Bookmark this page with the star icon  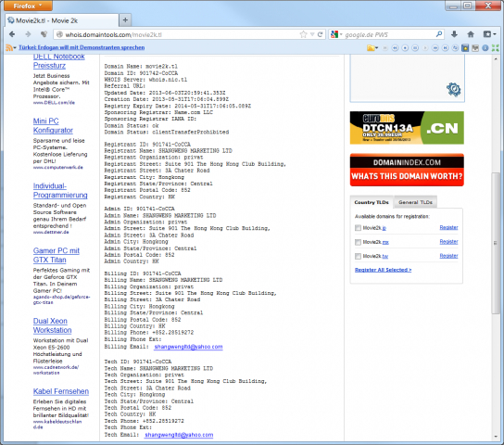tap(303, 34)
